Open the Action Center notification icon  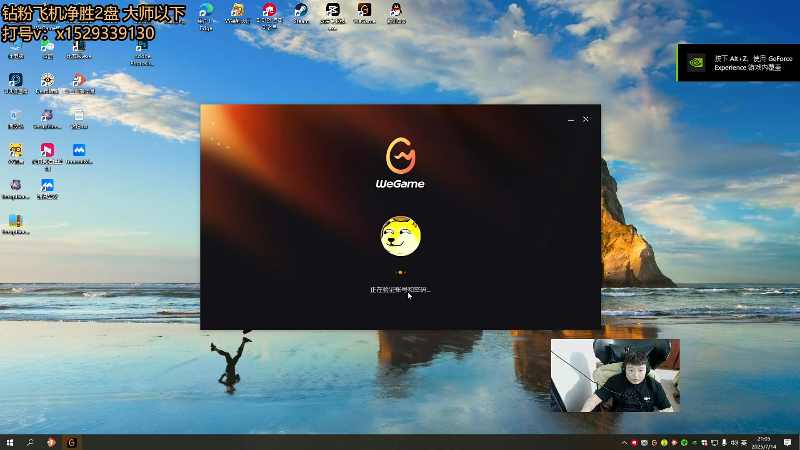pos(788,442)
